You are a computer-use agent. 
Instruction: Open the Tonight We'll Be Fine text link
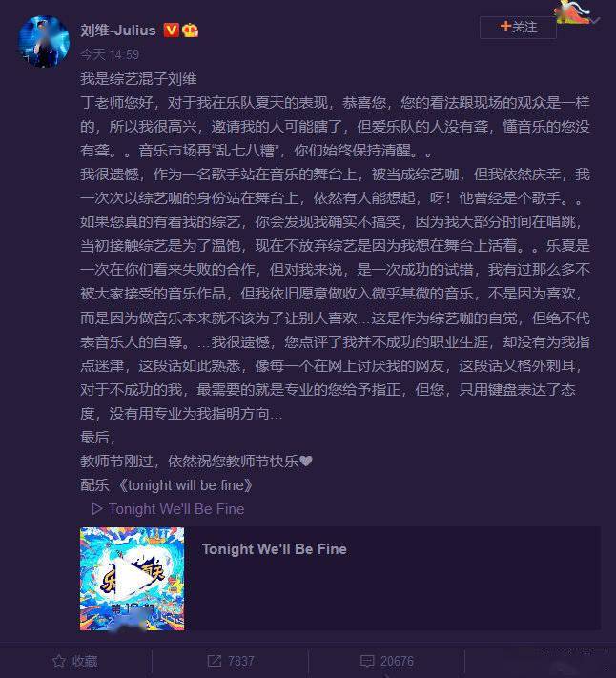click(x=176, y=509)
